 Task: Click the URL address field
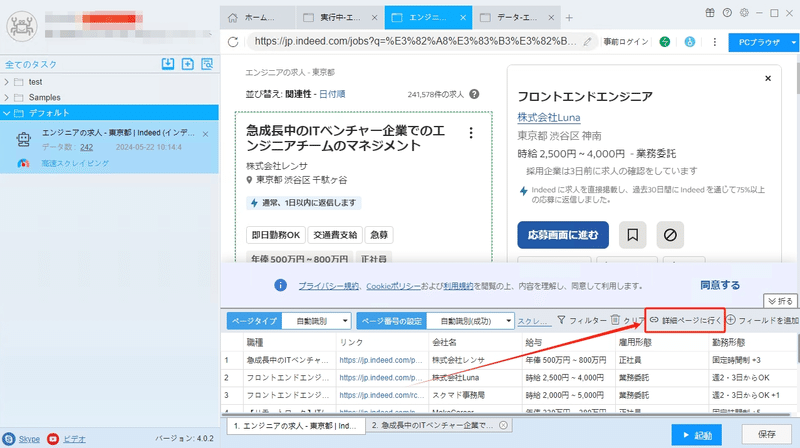pyautogui.click(x=415, y=41)
